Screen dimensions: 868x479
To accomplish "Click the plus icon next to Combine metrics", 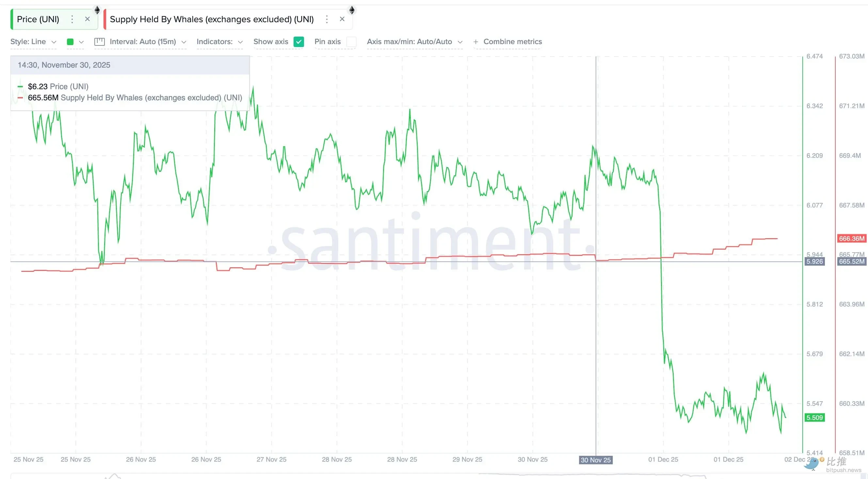I will click(476, 41).
